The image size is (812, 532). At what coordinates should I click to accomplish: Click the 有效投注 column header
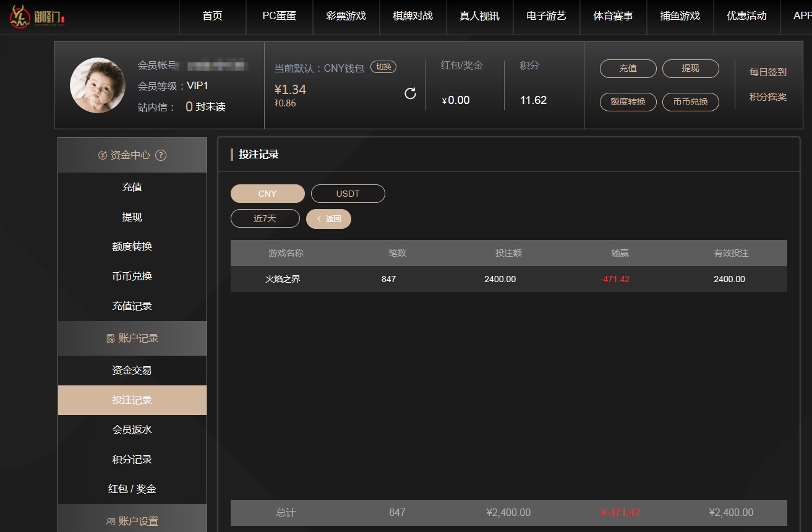tap(731, 253)
